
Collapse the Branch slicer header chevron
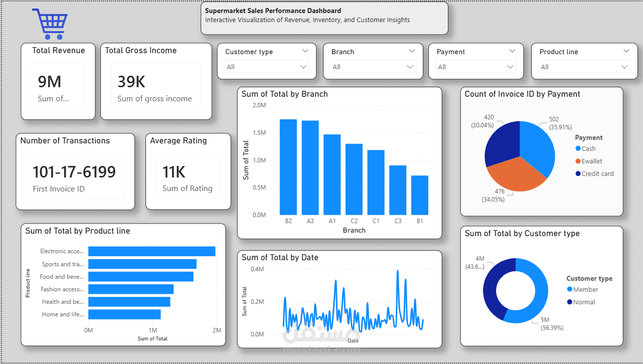412,51
